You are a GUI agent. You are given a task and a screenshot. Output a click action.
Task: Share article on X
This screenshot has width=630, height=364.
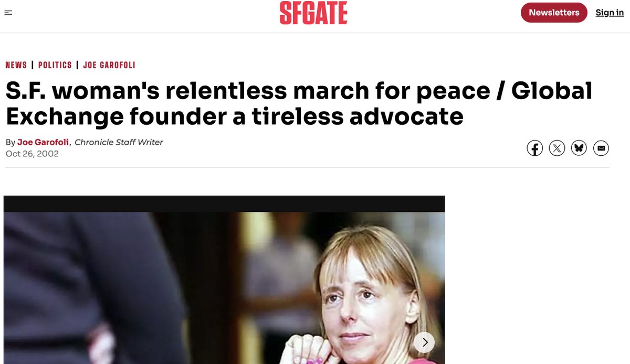[556, 148]
